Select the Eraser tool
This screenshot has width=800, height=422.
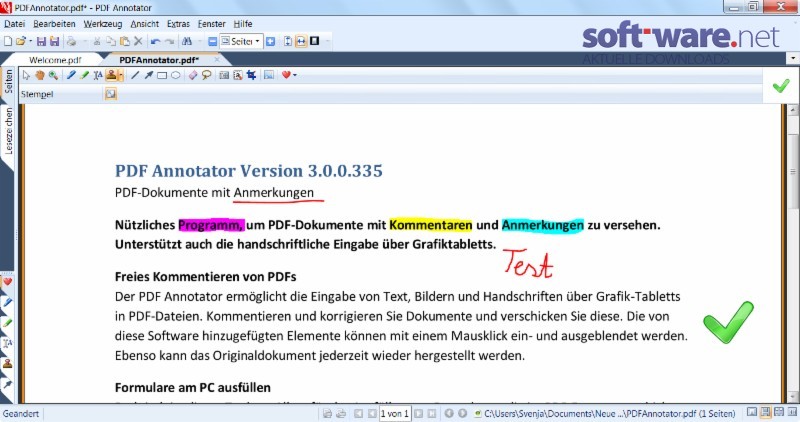(x=193, y=76)
